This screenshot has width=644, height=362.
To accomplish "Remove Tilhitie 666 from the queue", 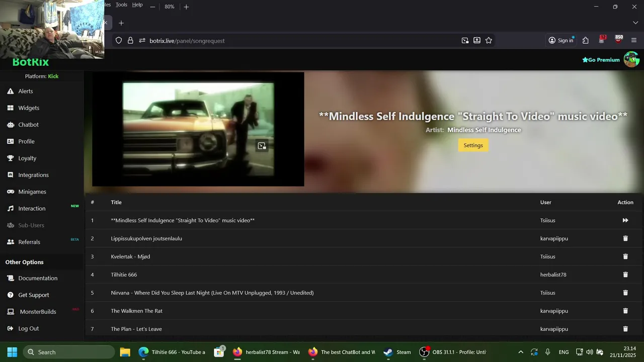I will click(x=625, y=275).
